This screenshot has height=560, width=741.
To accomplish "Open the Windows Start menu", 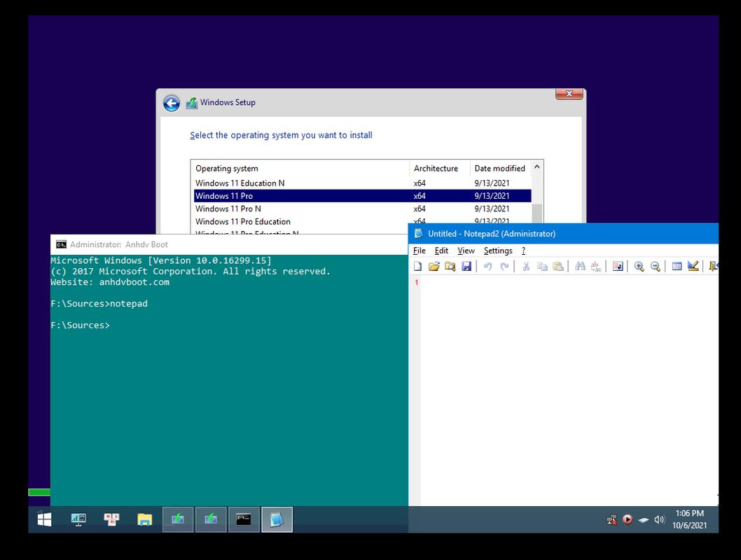I will [44, 519].
